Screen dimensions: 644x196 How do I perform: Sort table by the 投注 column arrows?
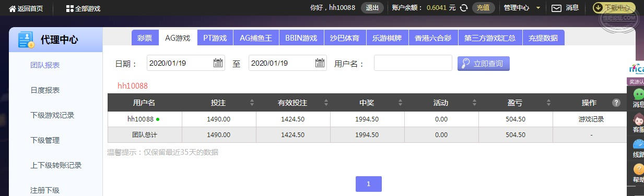[252, 103]
